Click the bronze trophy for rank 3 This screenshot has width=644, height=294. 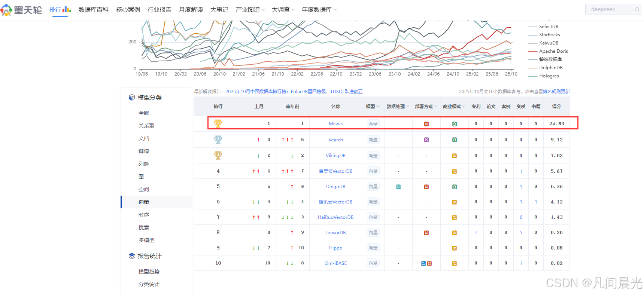point(218,155)
